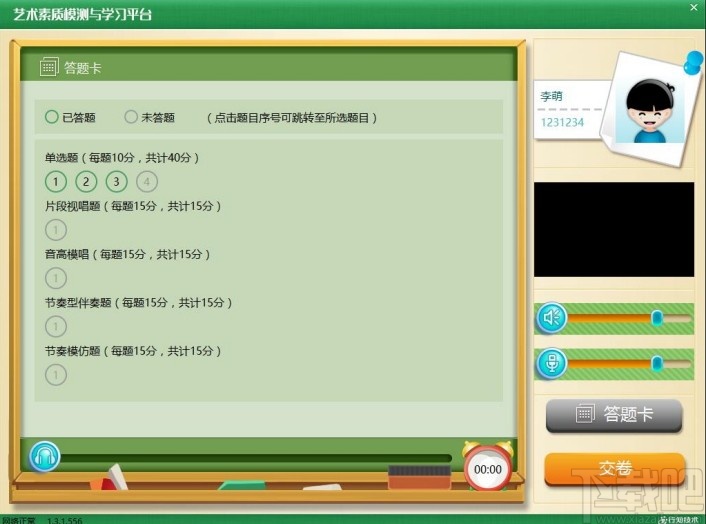The height and width of the screenshot is (524, 706).
Task: Click the 艺术素质模测与学习平台 title
Action: coord(82,14)
